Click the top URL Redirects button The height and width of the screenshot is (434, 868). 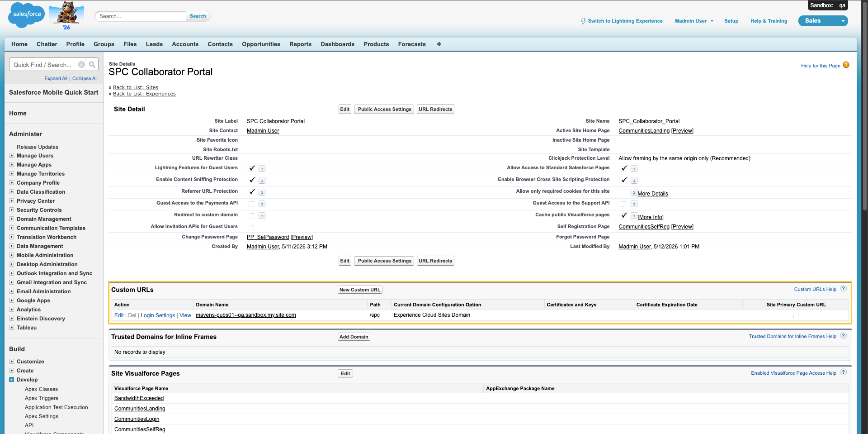(435, 109)
